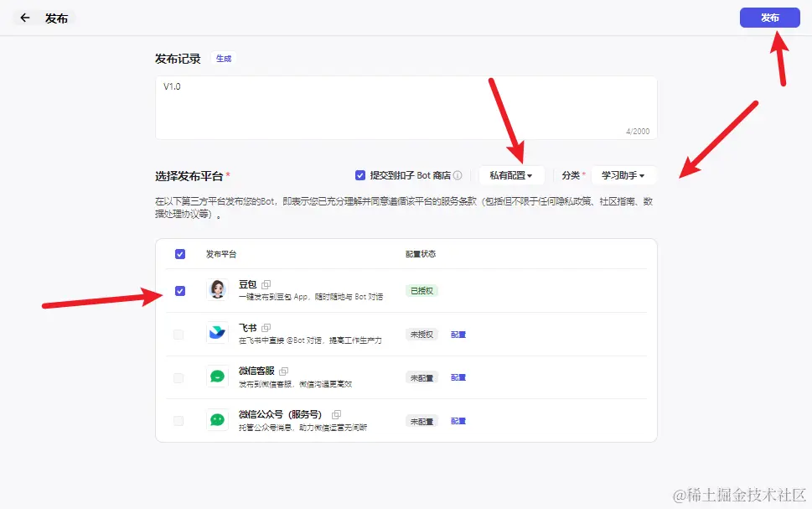Viewport: 812px width, 509px height.
Task: Open the 私有配置 dropdown
Action: click(x=511, y=175)
